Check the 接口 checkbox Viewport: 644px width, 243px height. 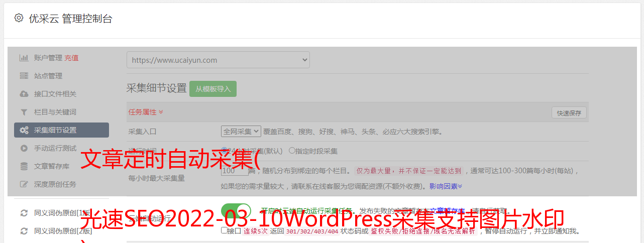[x=224, y=230]
